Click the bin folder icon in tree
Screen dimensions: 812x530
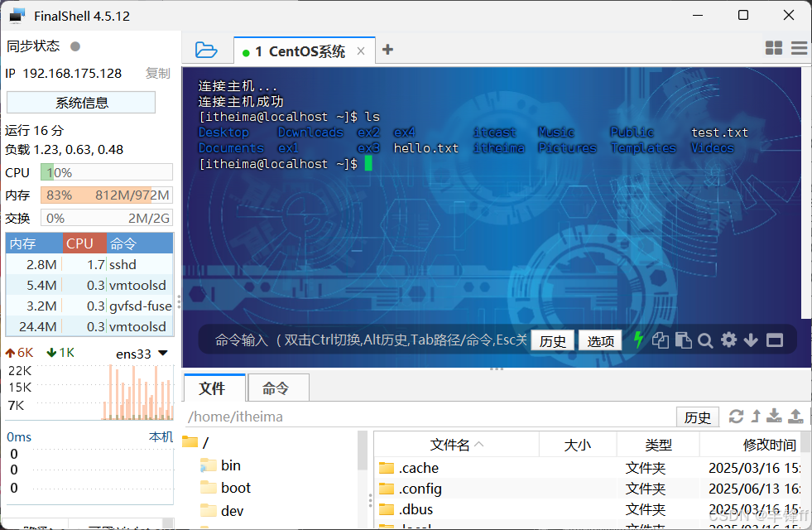209,465
